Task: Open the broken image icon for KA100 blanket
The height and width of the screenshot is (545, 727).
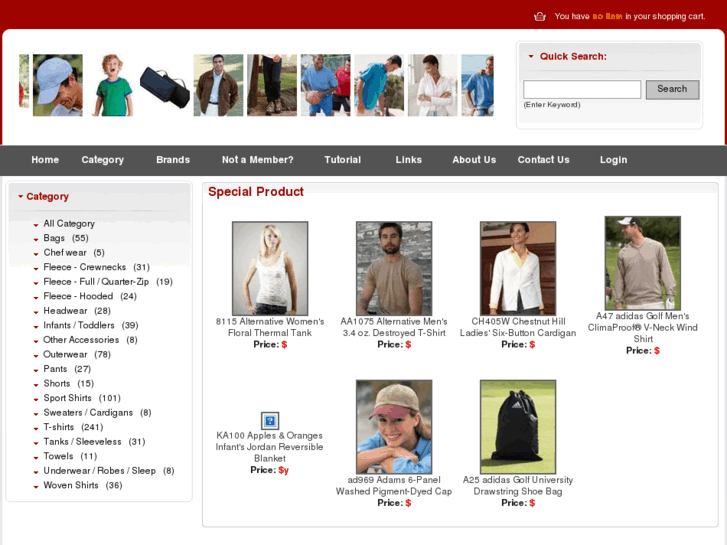Action: (270, 421)
